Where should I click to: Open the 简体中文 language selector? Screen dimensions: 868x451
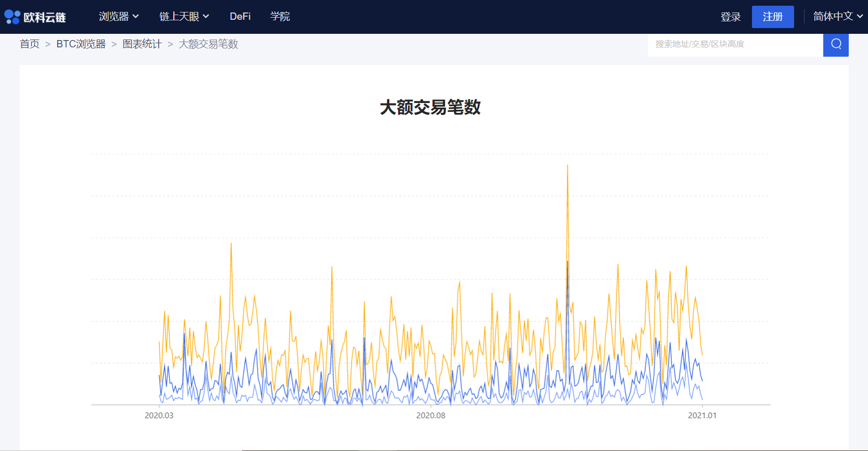pos(837,17)
